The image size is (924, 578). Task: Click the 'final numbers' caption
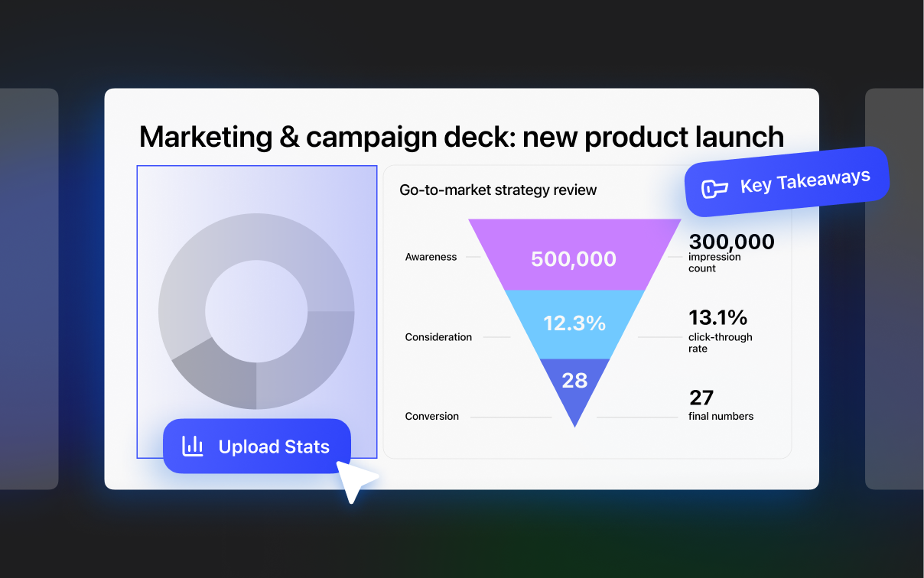pos(721,417)
